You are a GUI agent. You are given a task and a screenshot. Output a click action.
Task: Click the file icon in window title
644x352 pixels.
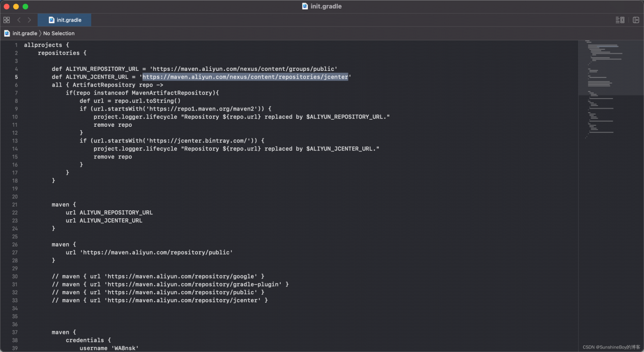(305, 6)
